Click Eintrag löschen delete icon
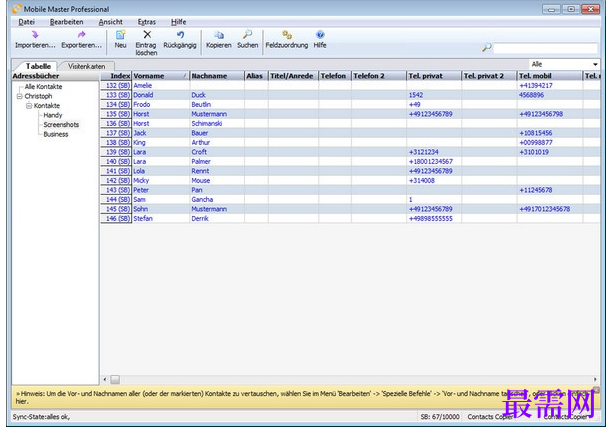 tap(147, 35)
